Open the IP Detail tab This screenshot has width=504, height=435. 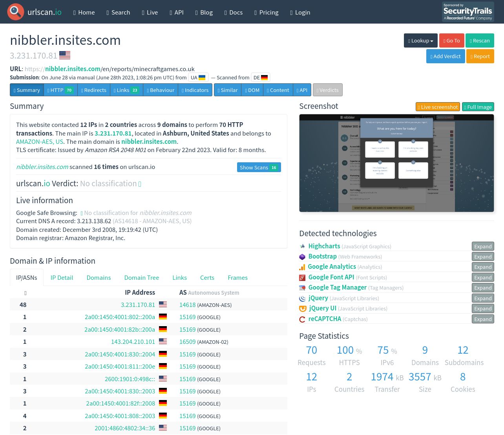(x=62, y=277)
